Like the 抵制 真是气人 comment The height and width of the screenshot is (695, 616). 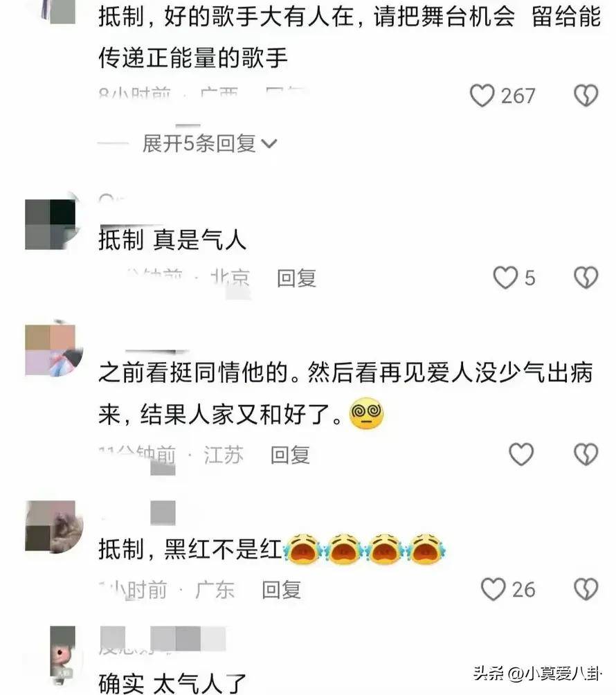(505, 278)
